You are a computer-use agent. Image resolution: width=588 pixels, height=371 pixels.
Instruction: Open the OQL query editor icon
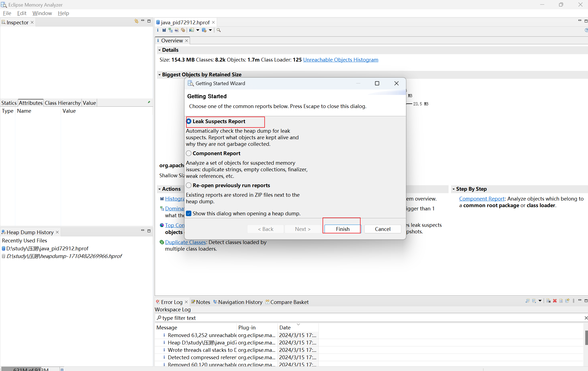click(177, 30)
